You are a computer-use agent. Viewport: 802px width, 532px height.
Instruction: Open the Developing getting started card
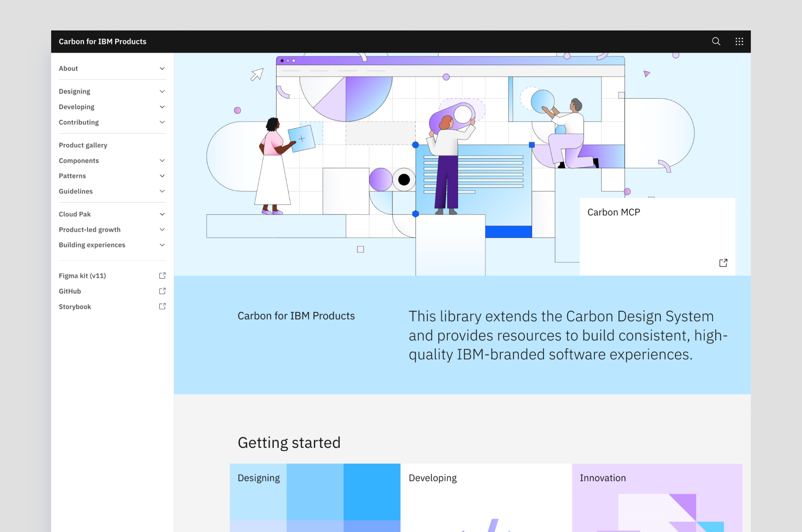[x=486, y=498]
